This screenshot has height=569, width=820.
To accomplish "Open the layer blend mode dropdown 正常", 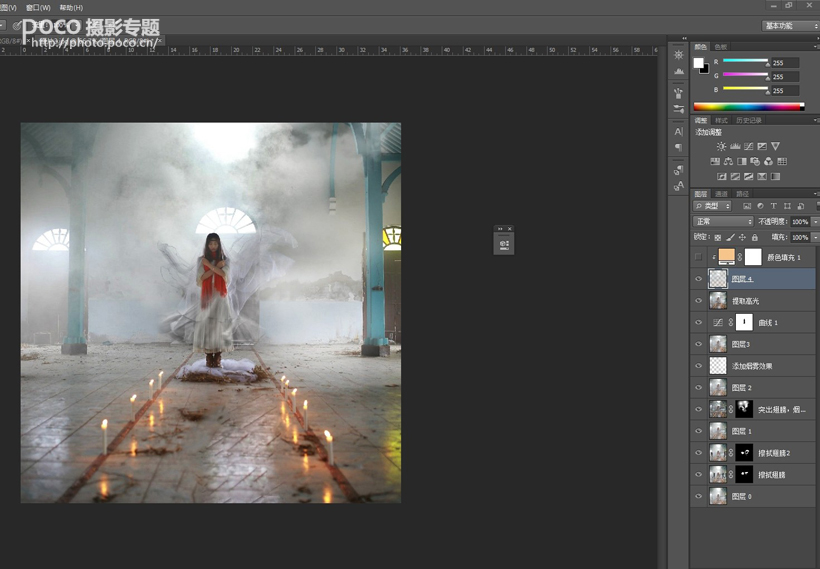I will 723,221.
